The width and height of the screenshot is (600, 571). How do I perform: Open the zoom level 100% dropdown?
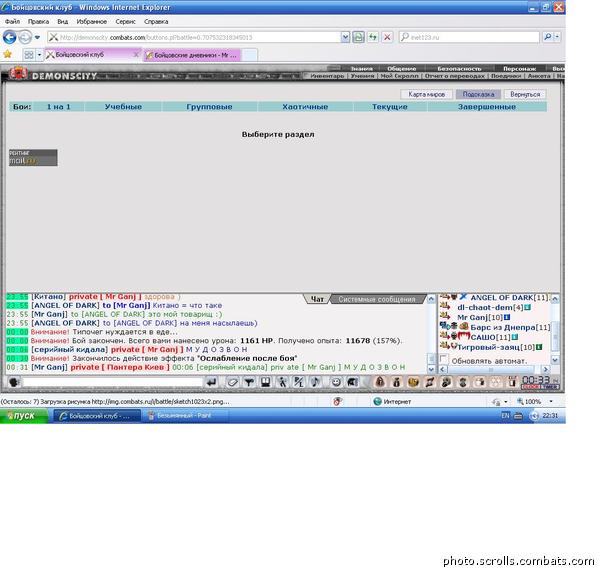551,401
